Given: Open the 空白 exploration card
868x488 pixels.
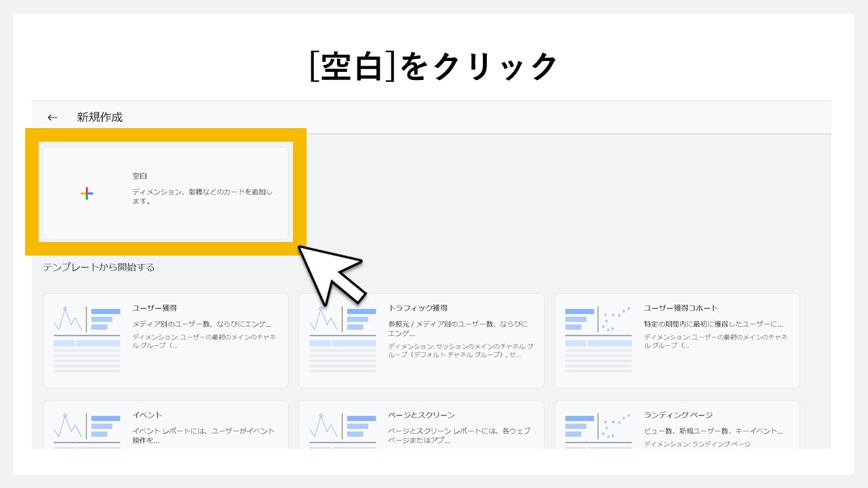Looking at the screenshot, I should tap(166, 194).
